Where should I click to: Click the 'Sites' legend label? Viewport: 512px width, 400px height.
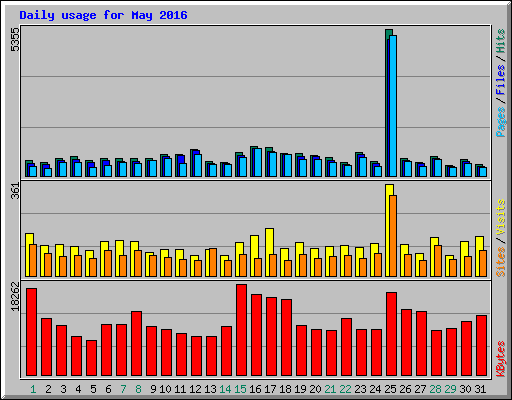coord(501,262)
